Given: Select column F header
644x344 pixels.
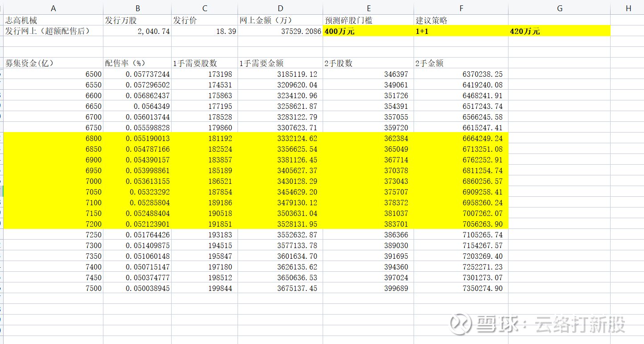Looking at the screenshot, I should (461, 8).
